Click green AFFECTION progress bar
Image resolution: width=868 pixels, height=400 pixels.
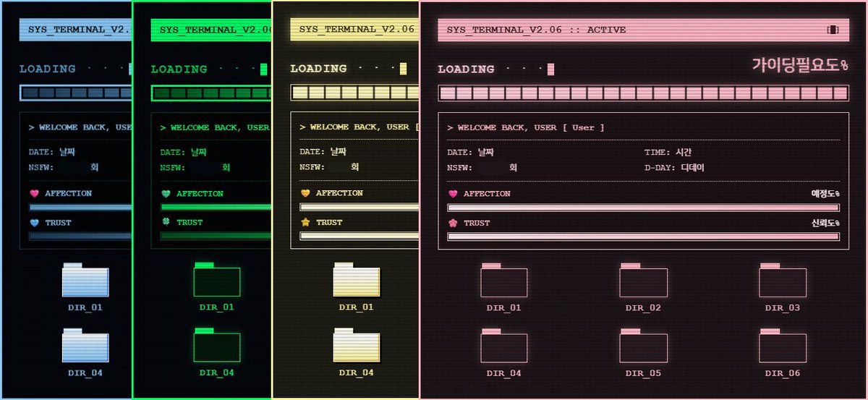click(x=216, y=208)
